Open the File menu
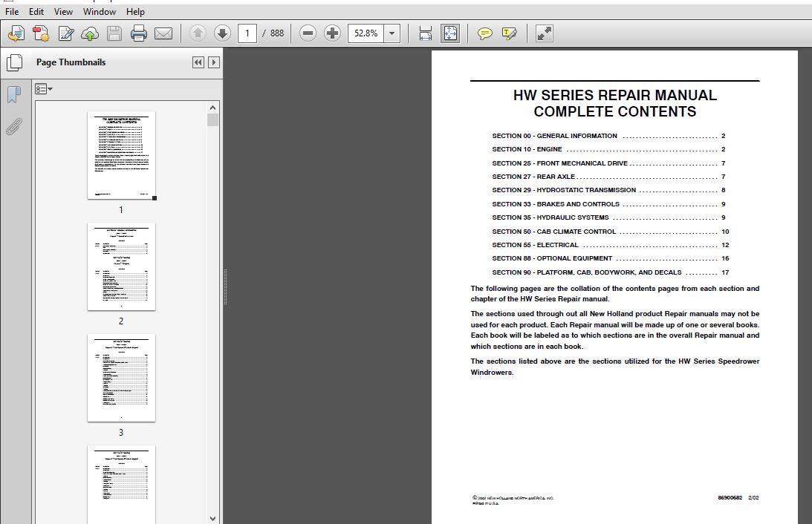812x524 pixels. [12, 11]
